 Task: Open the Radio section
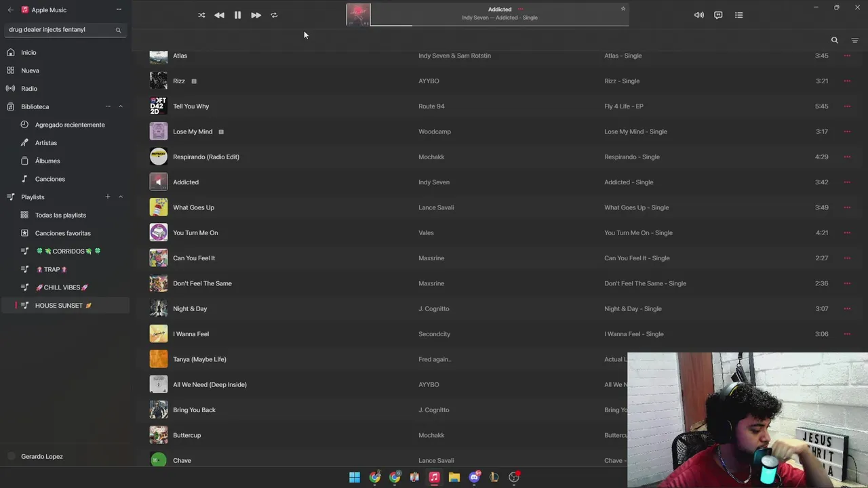point(29,89)
